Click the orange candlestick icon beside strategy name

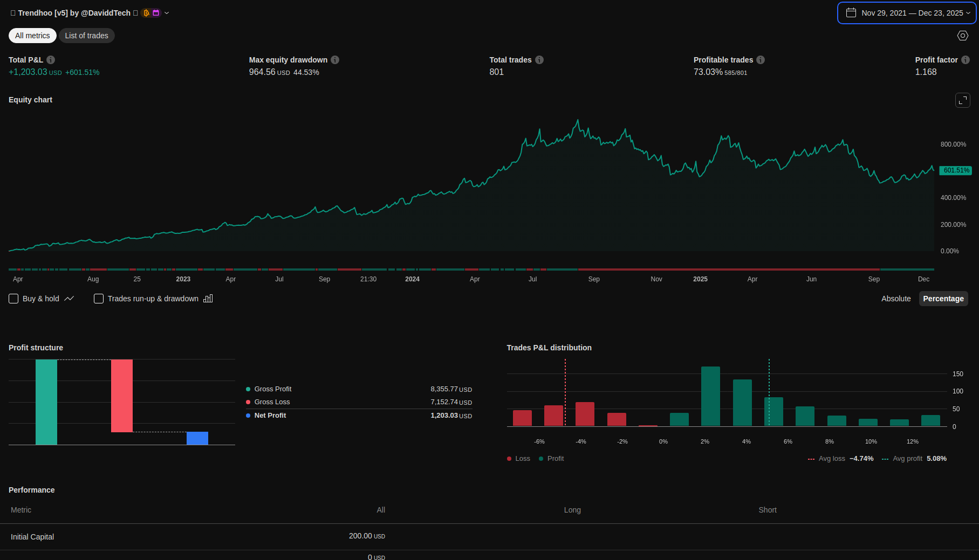[146, 13]
